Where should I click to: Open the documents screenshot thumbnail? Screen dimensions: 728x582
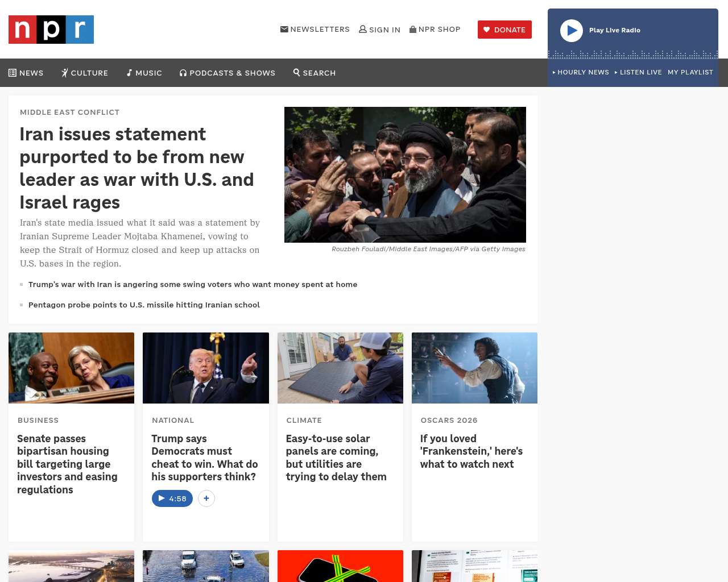point(474,566)
